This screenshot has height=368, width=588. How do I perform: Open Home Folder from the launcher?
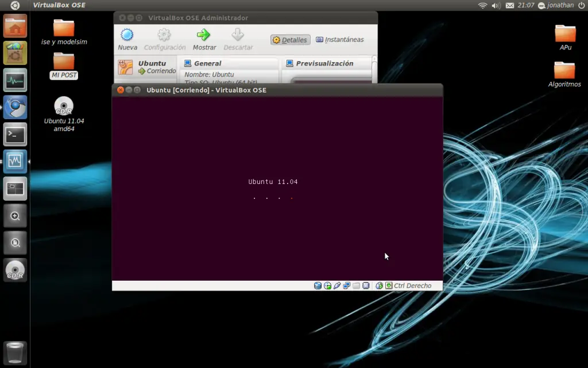coord(15,26)
